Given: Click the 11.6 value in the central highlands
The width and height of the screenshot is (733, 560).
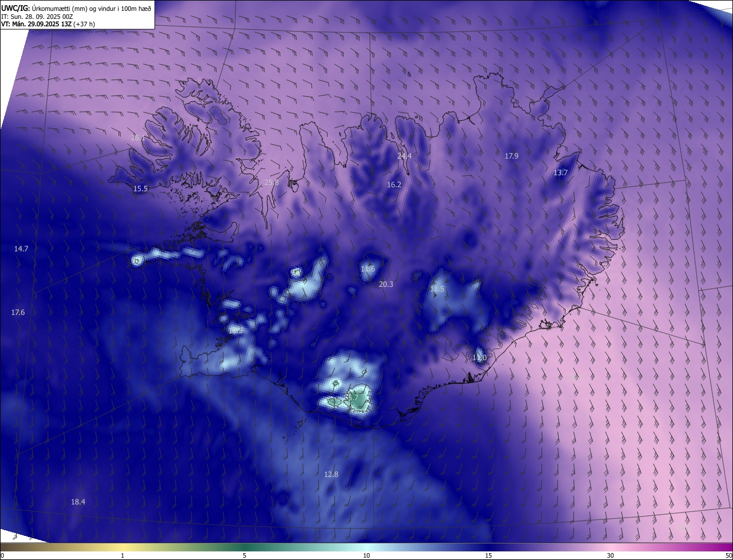Looking at the screenshot, I should coord(368,269).
